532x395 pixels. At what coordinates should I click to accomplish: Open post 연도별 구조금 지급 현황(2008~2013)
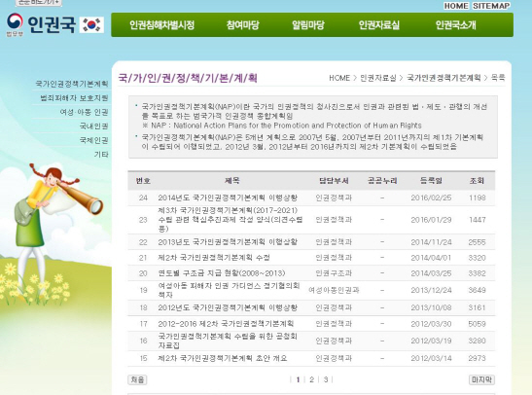[x=221, y=273]
